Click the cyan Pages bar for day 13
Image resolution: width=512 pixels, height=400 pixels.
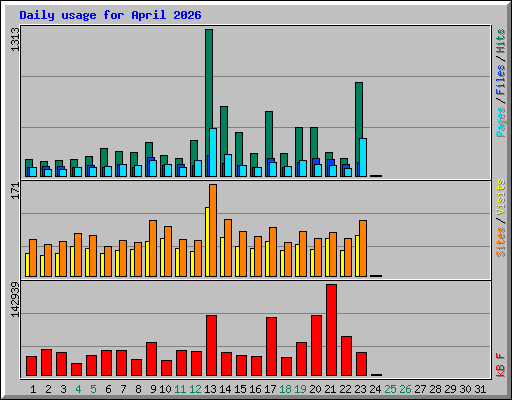[213, 152]
